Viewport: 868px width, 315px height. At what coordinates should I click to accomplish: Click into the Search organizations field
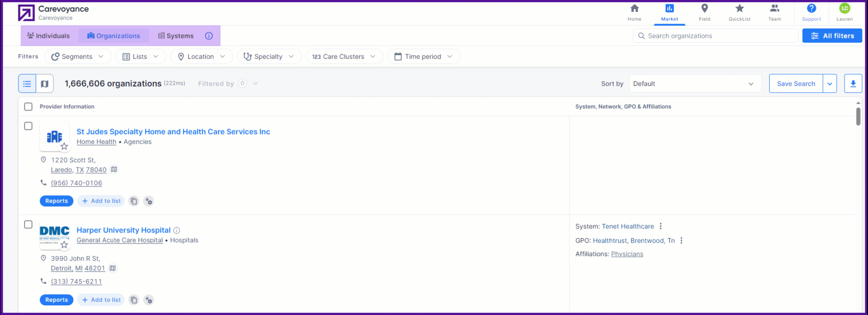[x=715, y=36]
